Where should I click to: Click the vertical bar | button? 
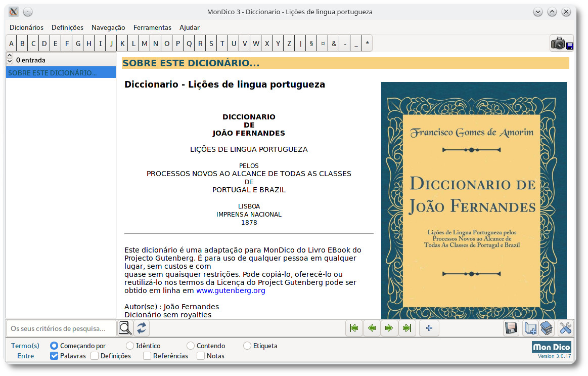point(300,43)
